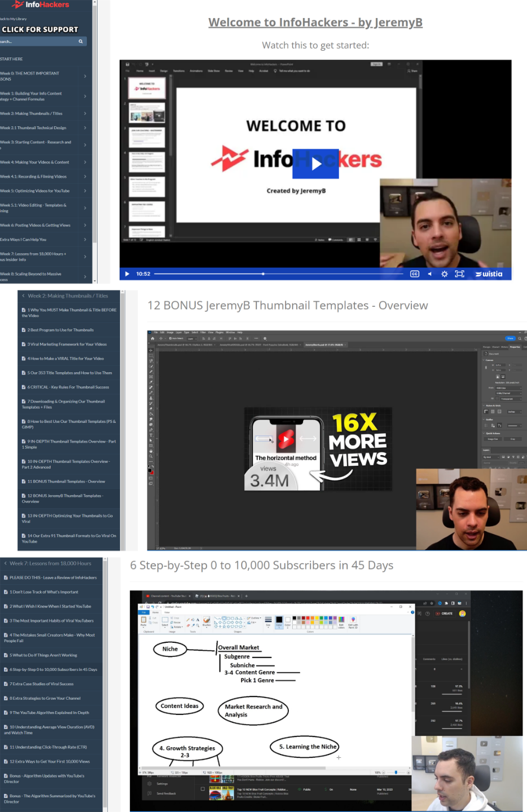Viewport: 527px width, 812px height.
Task: Click document icon of 7 Extra Case Studies
Action: [x=5, y=684]
